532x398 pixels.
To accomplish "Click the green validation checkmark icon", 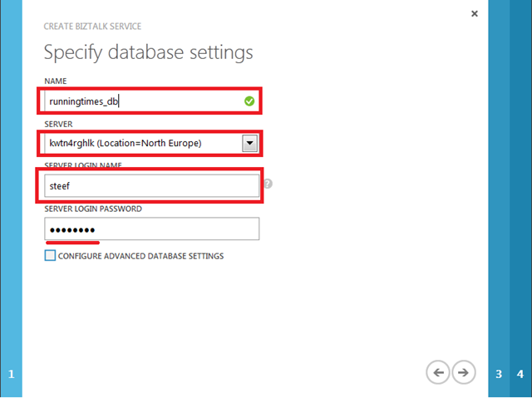I will tap(249, 101).
